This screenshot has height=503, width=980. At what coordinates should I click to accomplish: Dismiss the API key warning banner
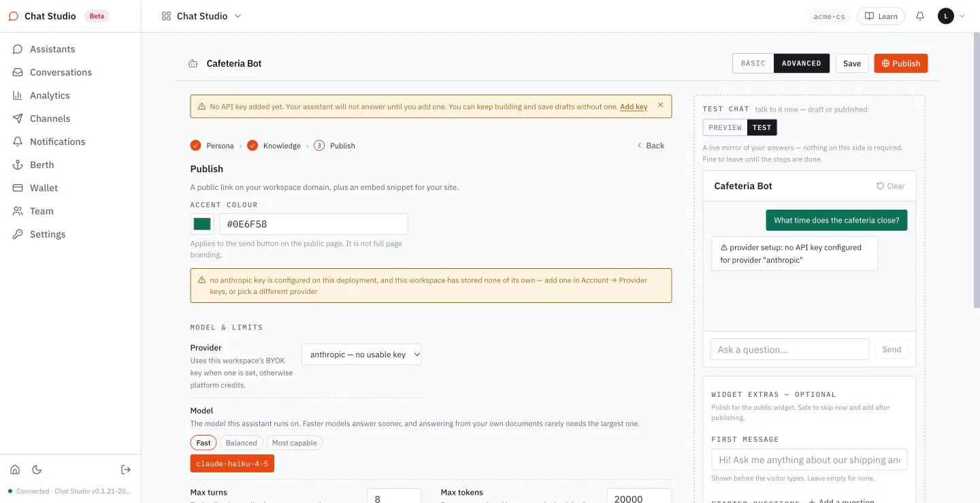tap(660, 106)
